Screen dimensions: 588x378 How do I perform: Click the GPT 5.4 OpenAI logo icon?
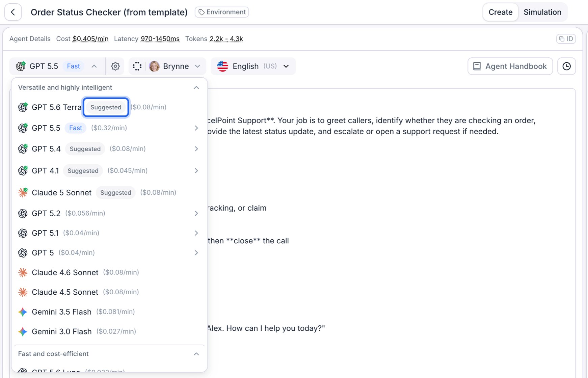coord(23,149)
